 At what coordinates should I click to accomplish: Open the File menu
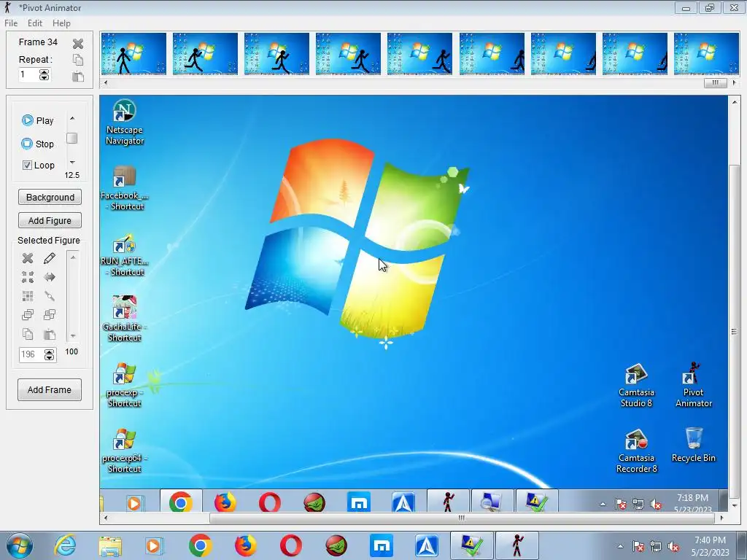click(x=11, y=23)
